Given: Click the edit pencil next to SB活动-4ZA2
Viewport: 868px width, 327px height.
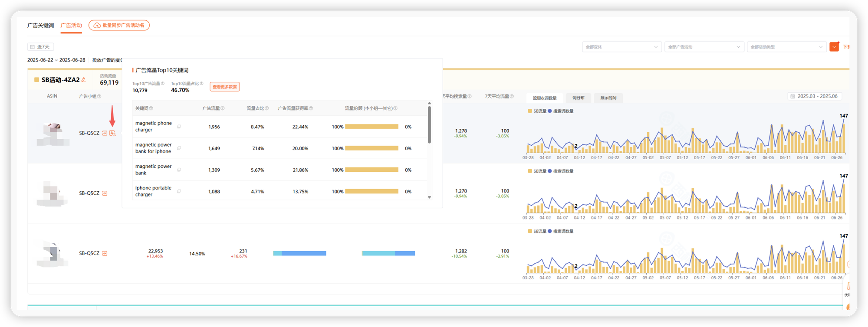Looking at the screenshot, I should (x=84, y=80).
